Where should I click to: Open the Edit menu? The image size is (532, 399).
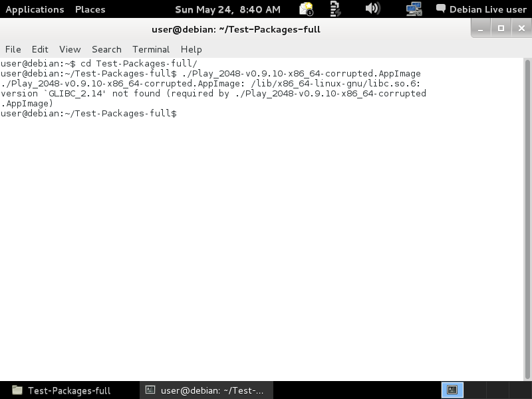(x=40, y=49)
